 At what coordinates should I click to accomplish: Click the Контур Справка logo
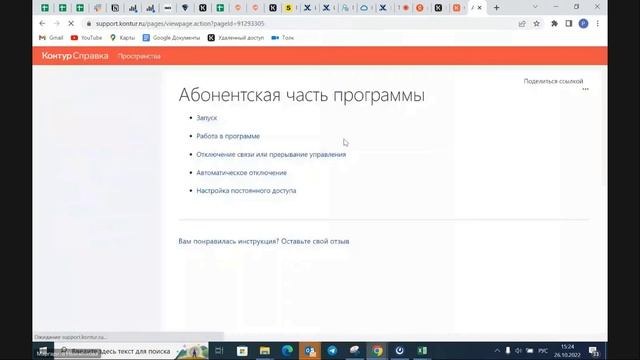click(75, 56)
